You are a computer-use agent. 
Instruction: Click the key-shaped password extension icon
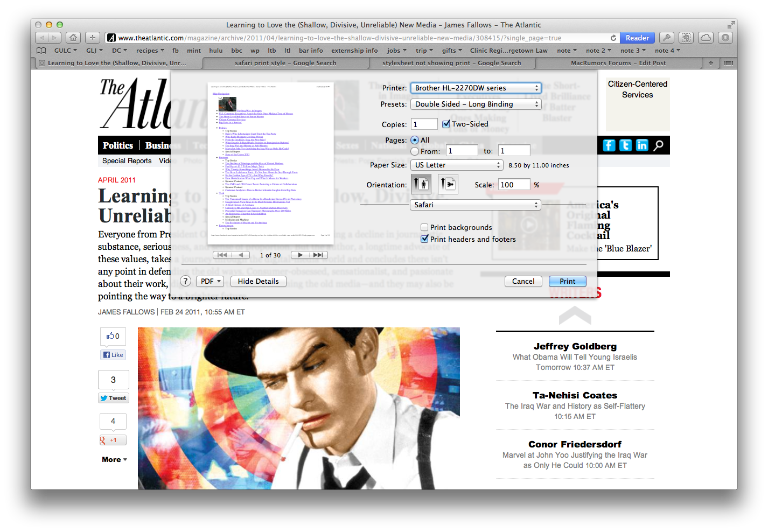click(x=666, y=38)
